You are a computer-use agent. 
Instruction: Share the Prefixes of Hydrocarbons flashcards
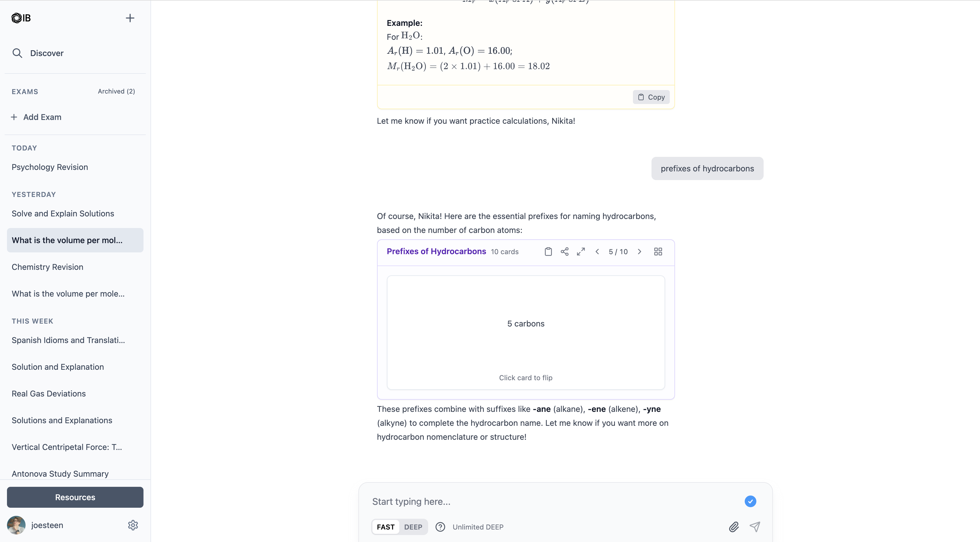565,252
